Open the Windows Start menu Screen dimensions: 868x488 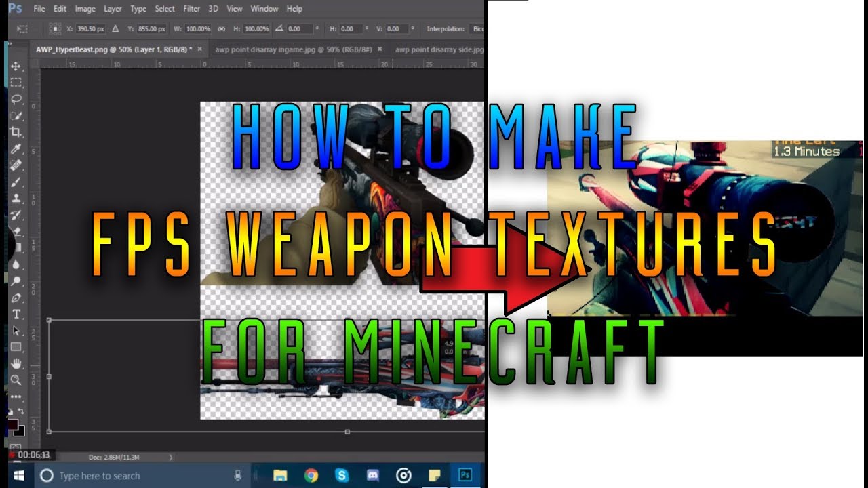click(18, 476)
